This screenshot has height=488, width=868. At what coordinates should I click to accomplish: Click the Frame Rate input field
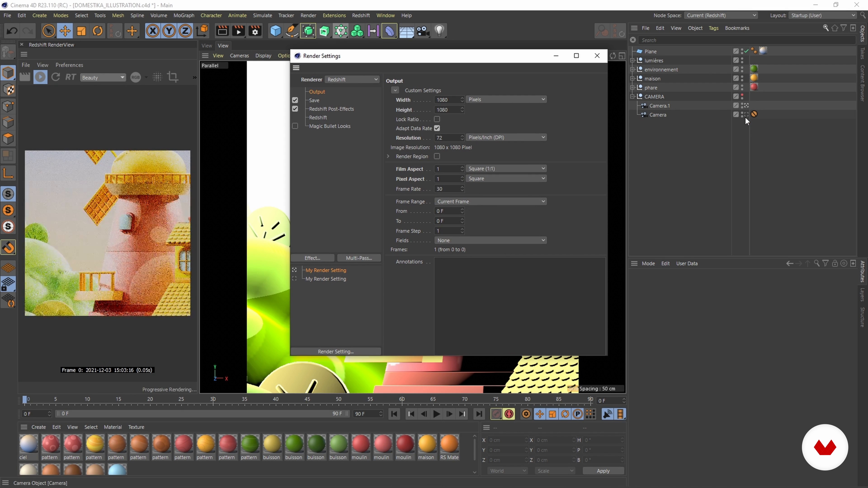(x=448, y=189)
